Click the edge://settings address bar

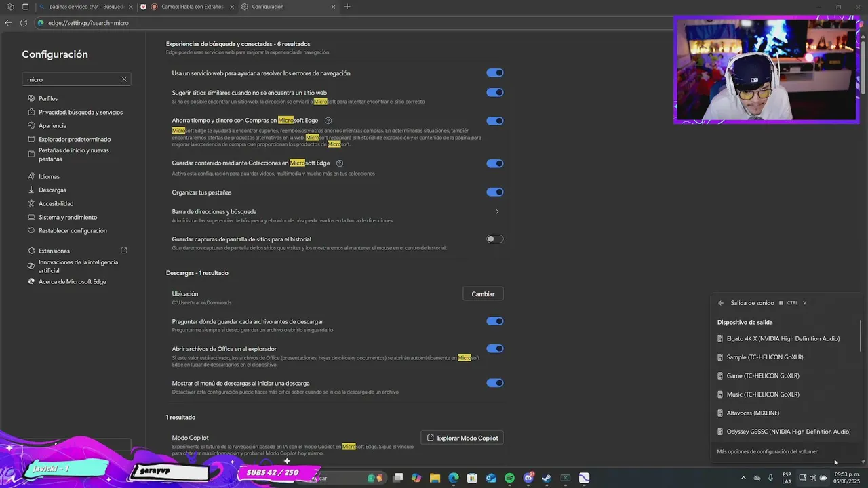353,23
